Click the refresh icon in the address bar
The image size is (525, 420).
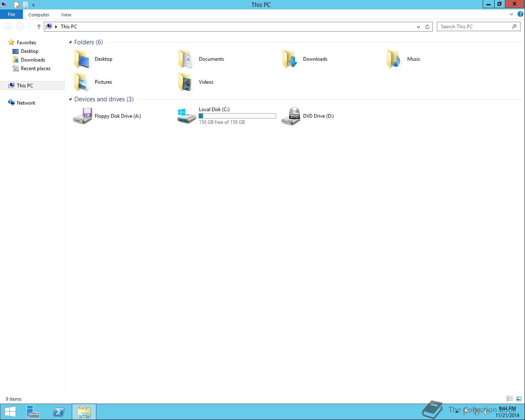click(427, 26)
